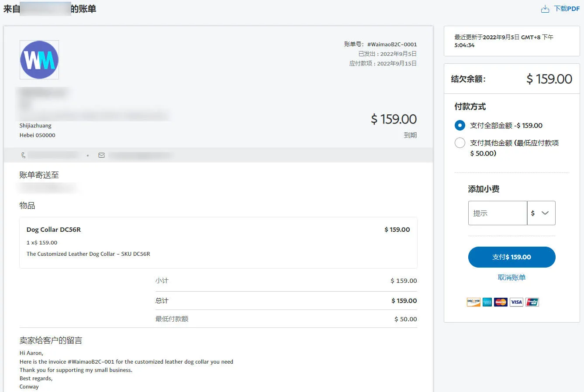Click the 小计 $ 159.00 amount

[404, 281]
